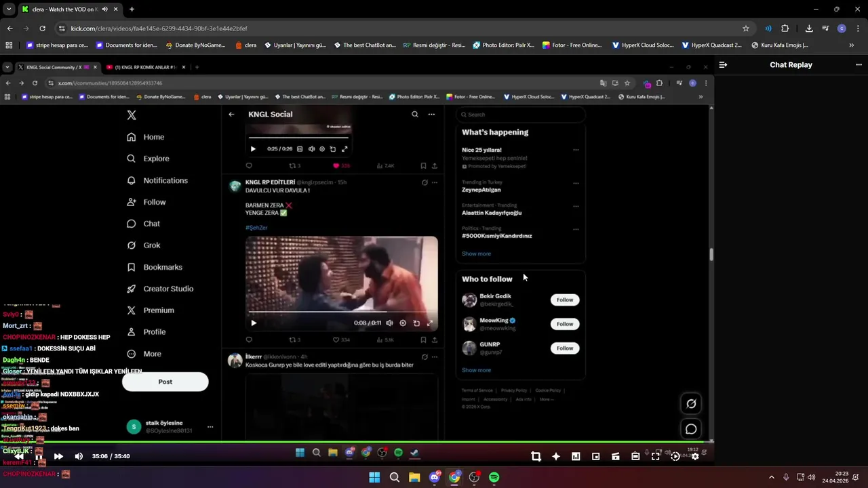Open Chrome downloads
The image size is (868, 488).
point(809,28)
